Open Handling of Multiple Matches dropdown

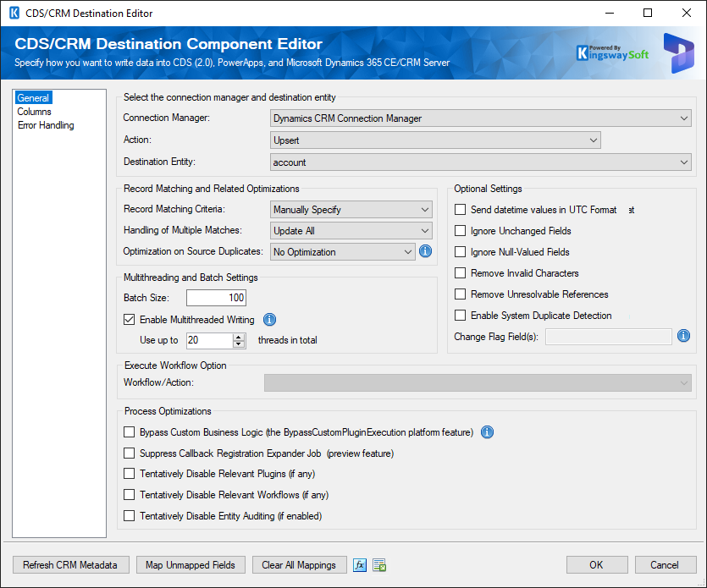351,231
